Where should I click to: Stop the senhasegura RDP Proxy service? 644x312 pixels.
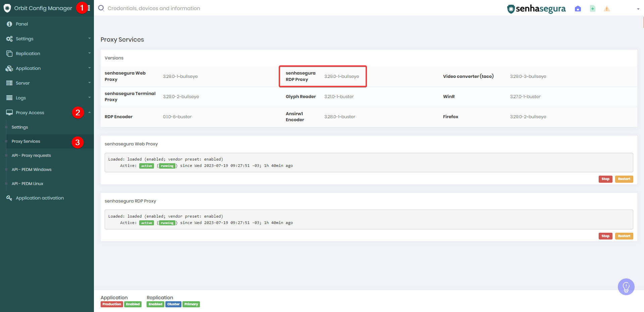605,236
